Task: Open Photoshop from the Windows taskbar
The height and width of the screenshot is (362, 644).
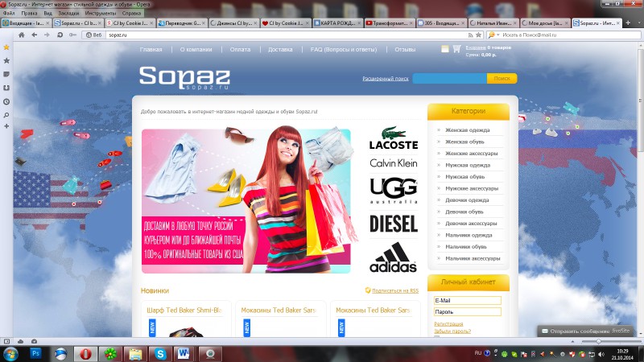Action: click(x=35, y=354)
